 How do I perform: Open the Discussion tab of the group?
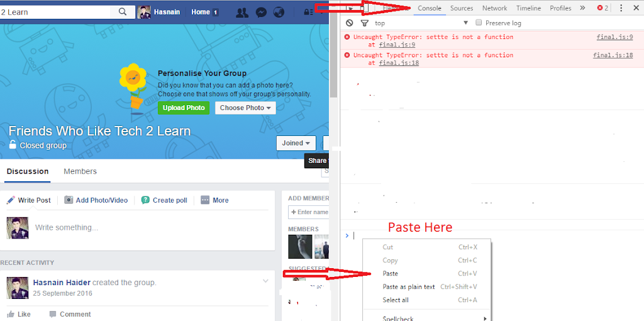coord(28,171)
